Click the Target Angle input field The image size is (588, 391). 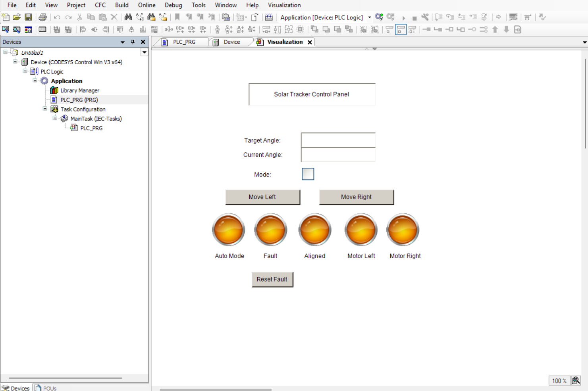(338, 140)
